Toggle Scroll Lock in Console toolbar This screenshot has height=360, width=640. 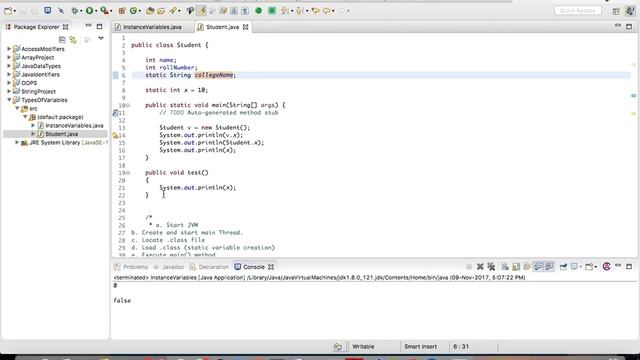coord(516,267)
